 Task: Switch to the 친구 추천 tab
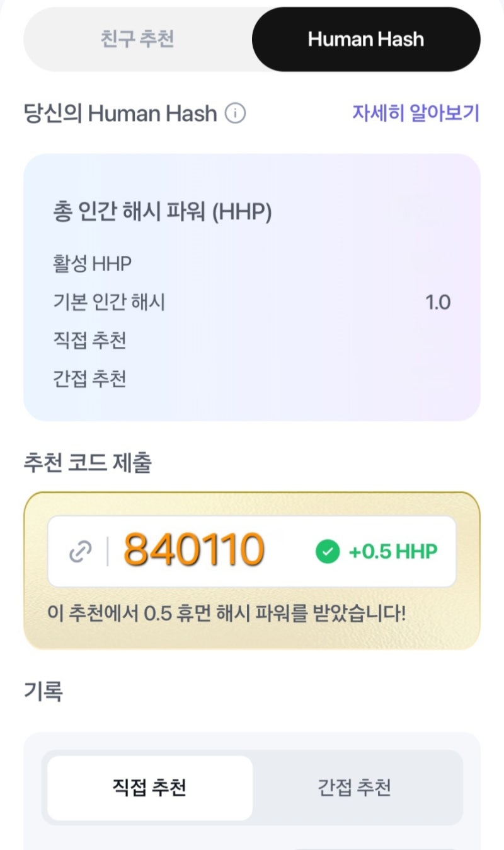[137, 39]
